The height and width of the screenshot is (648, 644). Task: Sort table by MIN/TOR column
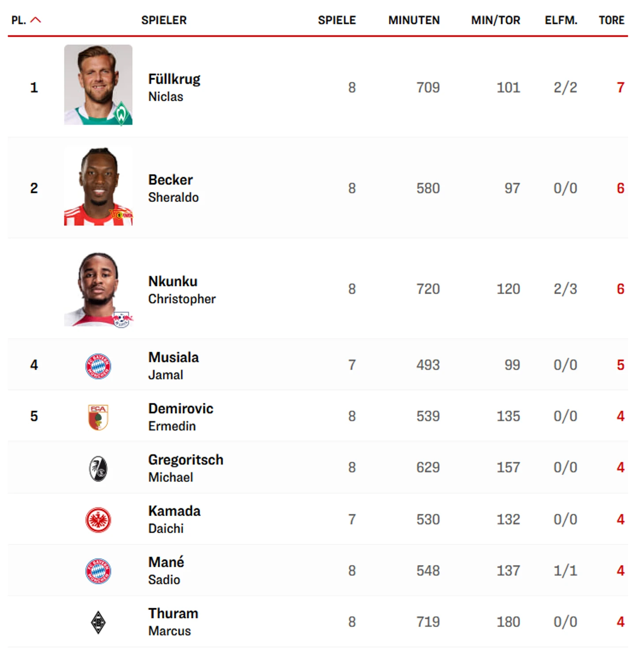click(x=495, y=20)
